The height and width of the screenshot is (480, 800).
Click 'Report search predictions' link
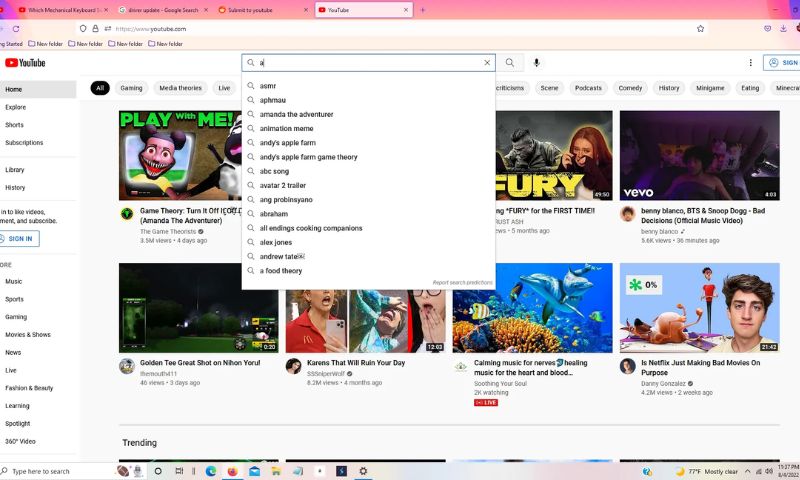coord(462,283)
